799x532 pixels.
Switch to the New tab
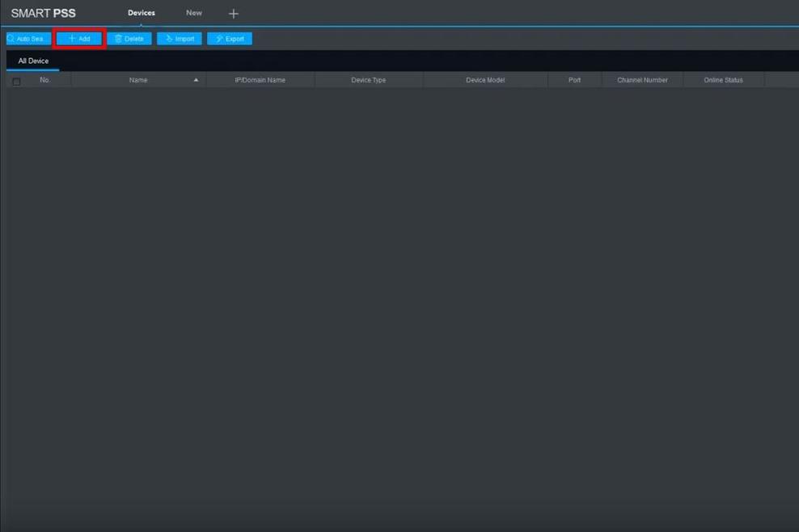point(194,13)
